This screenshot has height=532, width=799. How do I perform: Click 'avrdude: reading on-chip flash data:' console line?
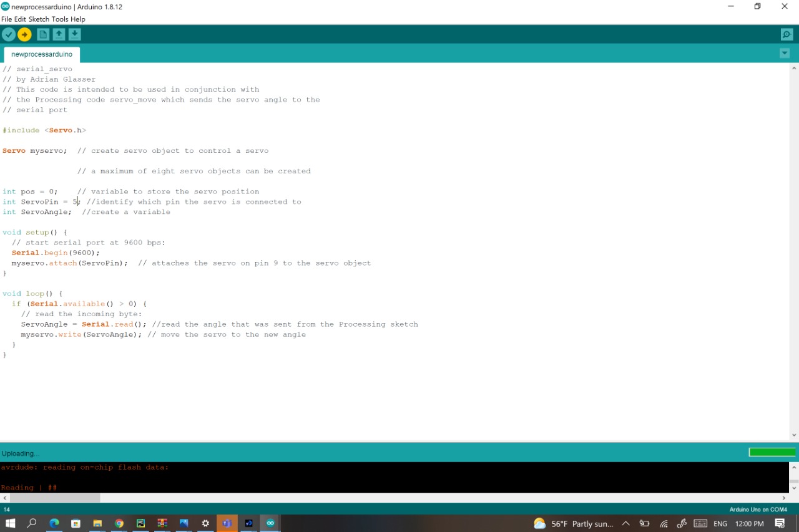[85, 467]
